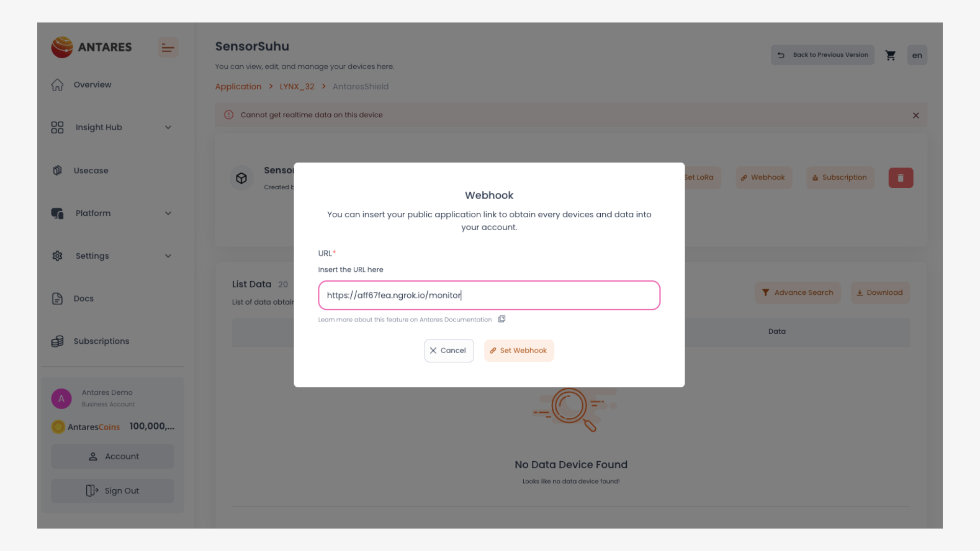Expand the Platform submenu chevron
The height and width of the screenshot is (551, 980).
tap(168, 213)
